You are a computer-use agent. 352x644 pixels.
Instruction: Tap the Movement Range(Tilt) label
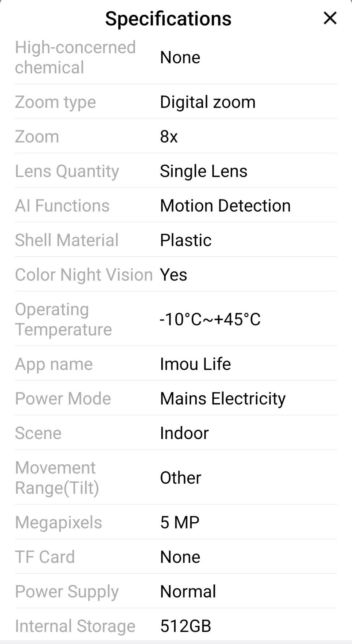[57, 477]
